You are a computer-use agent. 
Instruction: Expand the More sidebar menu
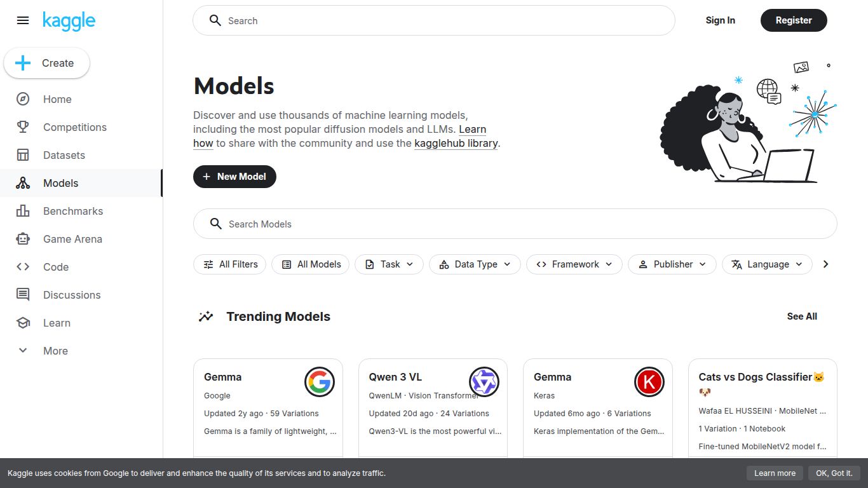pyautogui.click(x=55, y=351)
